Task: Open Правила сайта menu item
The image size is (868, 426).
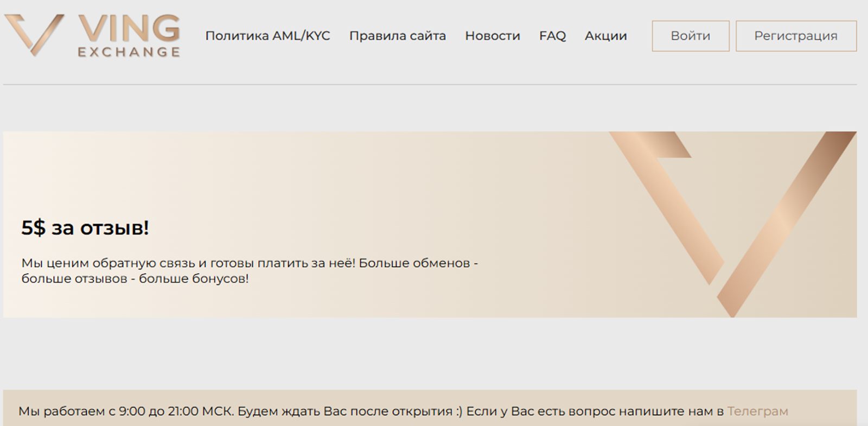Action: [397, 36]
